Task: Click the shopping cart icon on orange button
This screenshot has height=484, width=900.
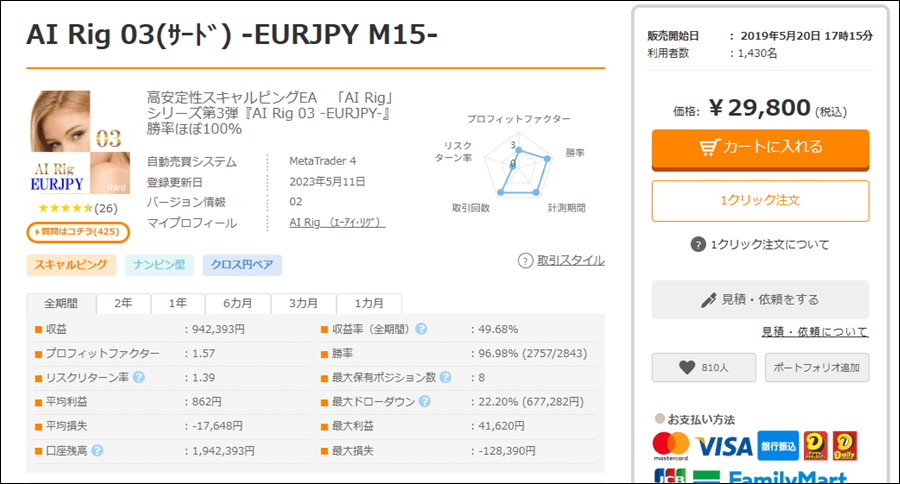Action: [709, 147]
